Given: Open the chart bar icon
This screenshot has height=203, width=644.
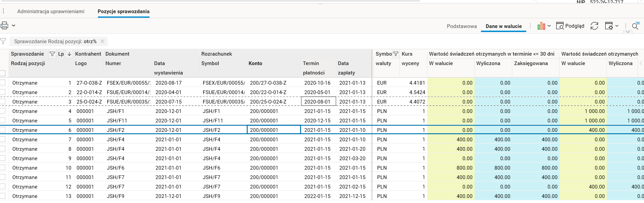Looking at the screenshot, I should click(541, 26).
